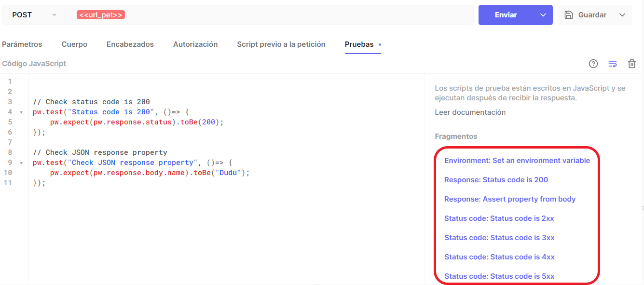
Task: Open the POST method dropdown
Action: (34, 15)
